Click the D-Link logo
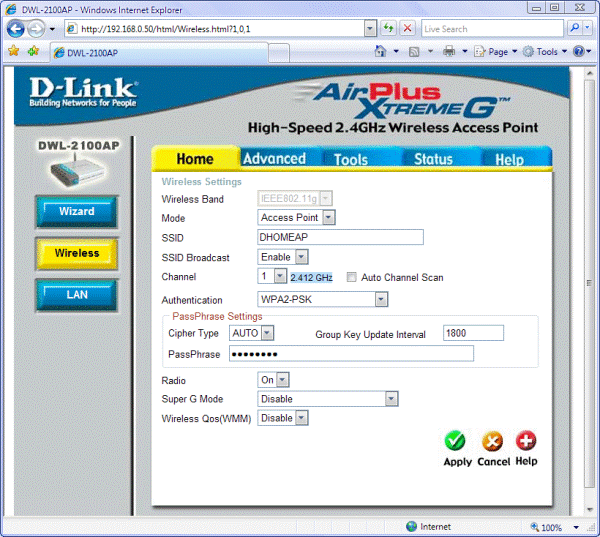600x537 pixels. [83, 92]
